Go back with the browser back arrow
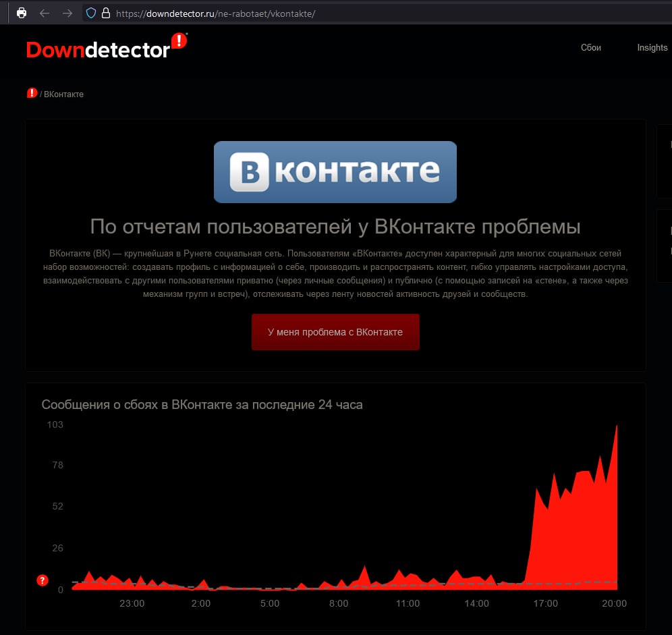This screenshot has height=635, width=672. [44, 13]
